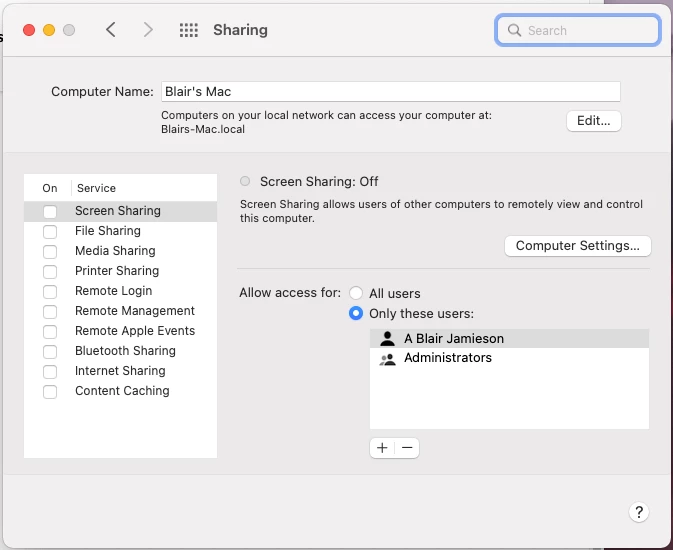Turn on Media Sharing checkbox
Screen dimensions: 673x550
tap(50, 251)
